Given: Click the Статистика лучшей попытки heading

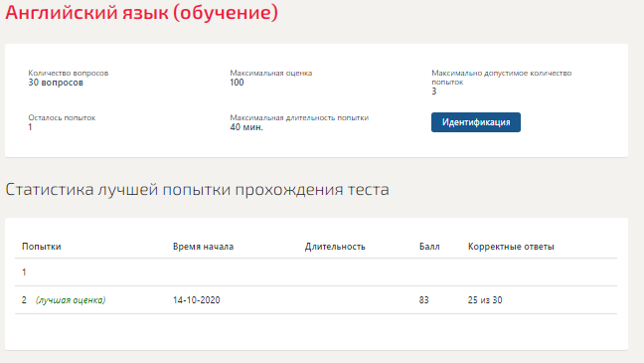Looking at the screenshot, I should tap(197, 190).
